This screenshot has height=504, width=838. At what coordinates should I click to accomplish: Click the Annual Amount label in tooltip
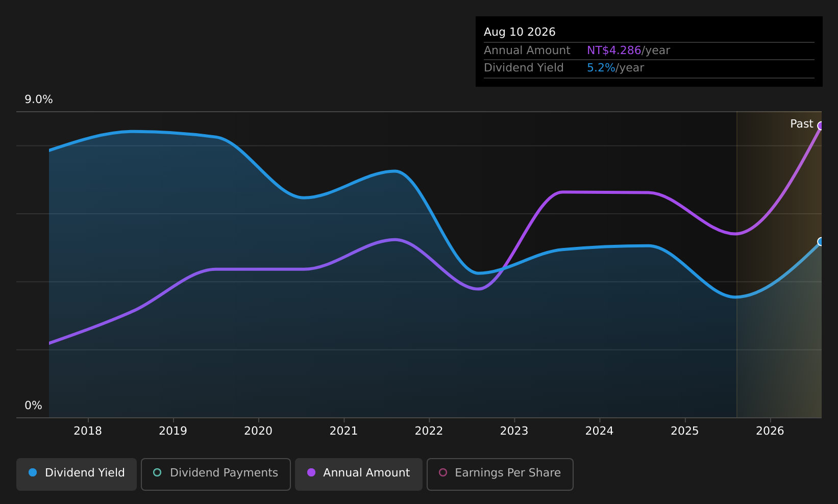527,51
